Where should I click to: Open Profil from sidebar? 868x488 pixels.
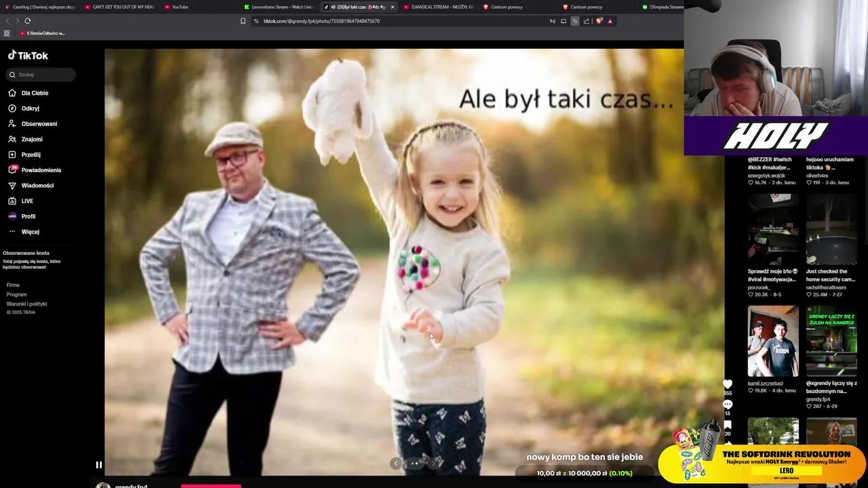point(28,216)
